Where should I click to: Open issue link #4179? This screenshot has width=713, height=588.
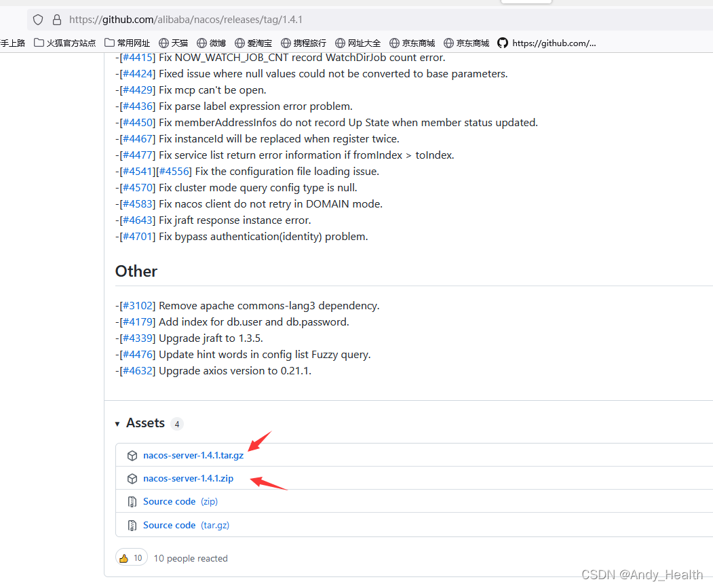point(137,322)
